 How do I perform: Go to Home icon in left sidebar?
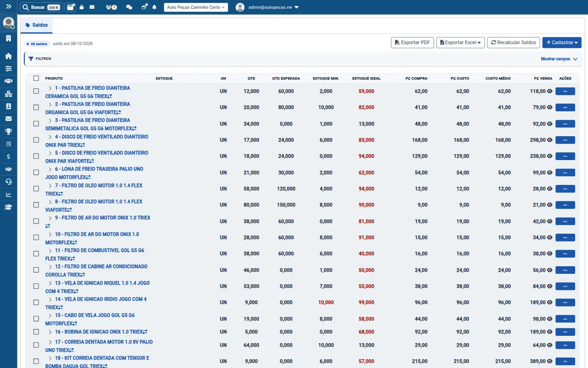click(8, 56)
